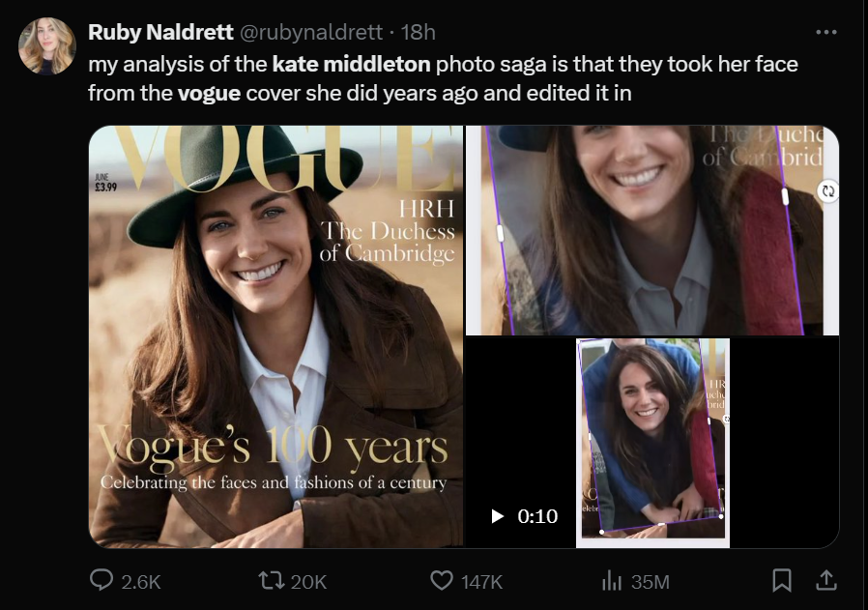Click the bold word "vogue" in the tweet text
868x610 pixels.
point(209,94)
